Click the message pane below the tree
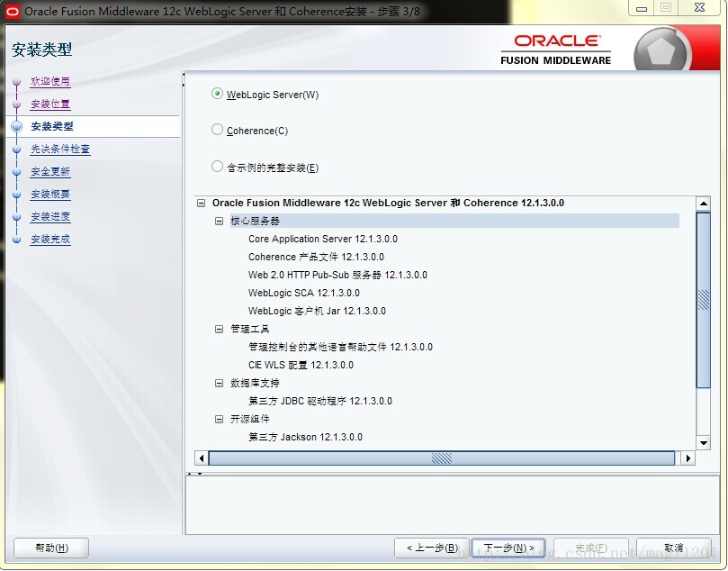The width and height of the screenshot is (728, 571). point(453,505)
